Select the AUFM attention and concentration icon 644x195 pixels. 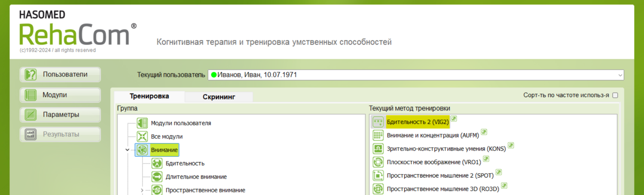(378, 135)
